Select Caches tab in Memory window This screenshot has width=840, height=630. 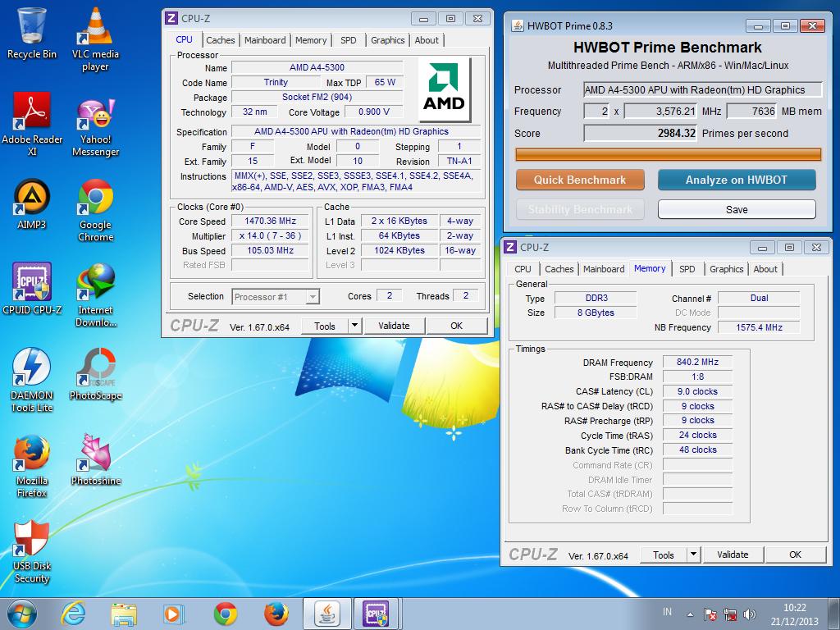pos(559,269)
